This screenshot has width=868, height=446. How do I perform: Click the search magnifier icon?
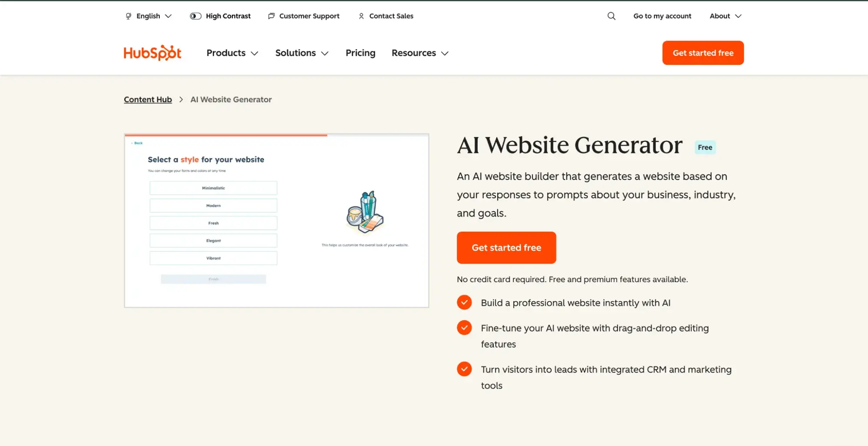tap(611, 16)
